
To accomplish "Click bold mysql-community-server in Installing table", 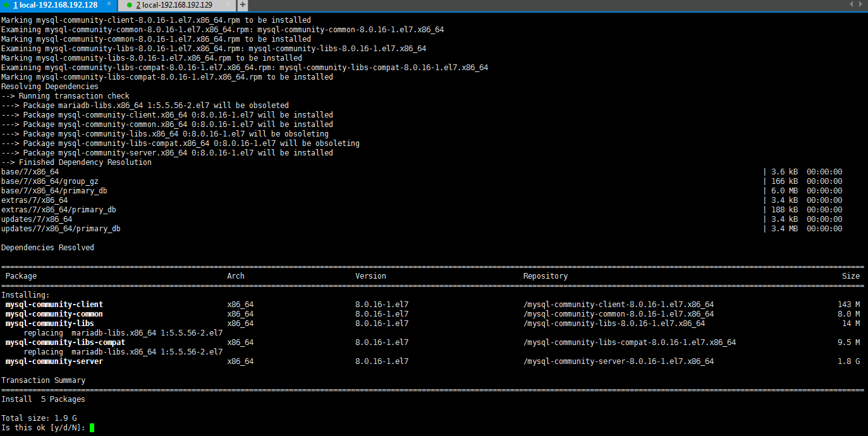I will (x=54, y=361).
